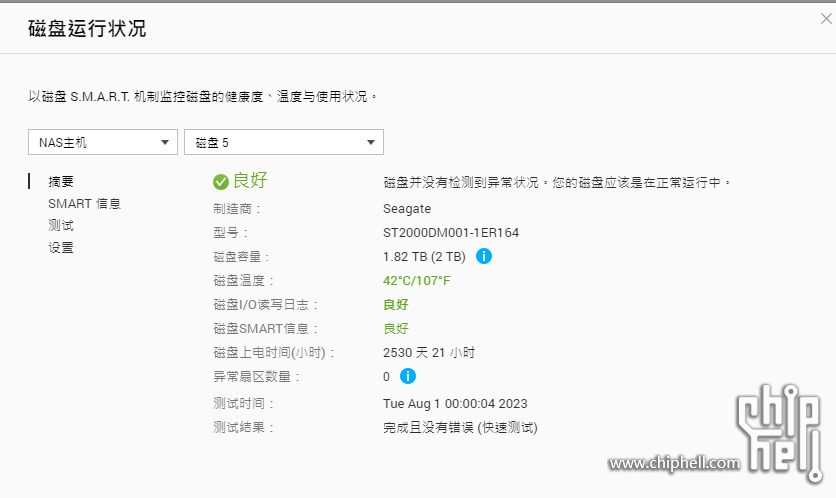836x498 pixels.
Task: Click the power-on time 2530 天 21 小时
Action: [x=429, y=352]
